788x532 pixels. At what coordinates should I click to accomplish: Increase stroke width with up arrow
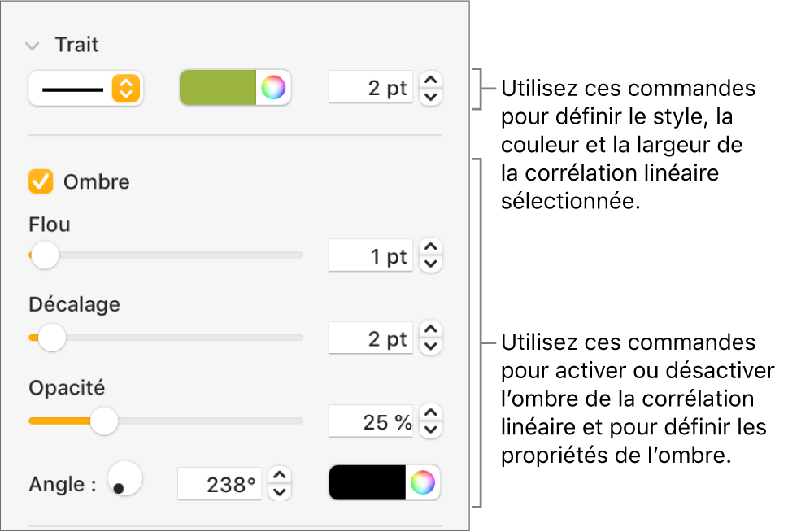[x=432, y=80]
